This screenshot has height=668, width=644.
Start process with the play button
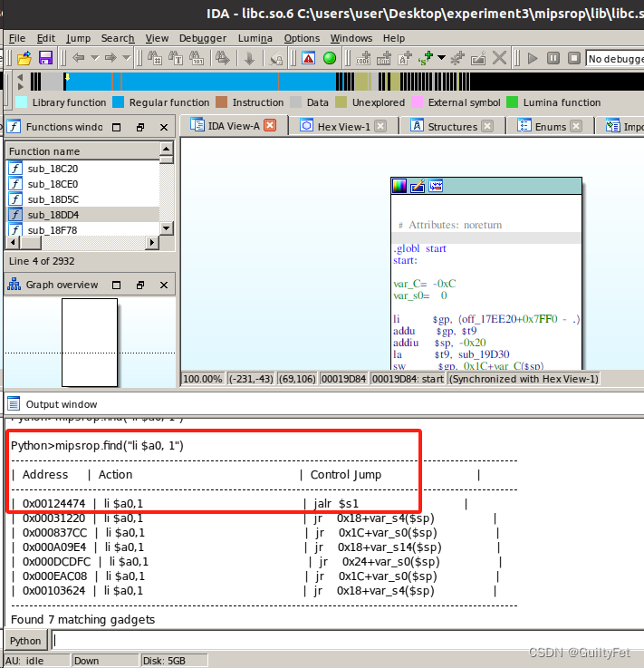532,58
